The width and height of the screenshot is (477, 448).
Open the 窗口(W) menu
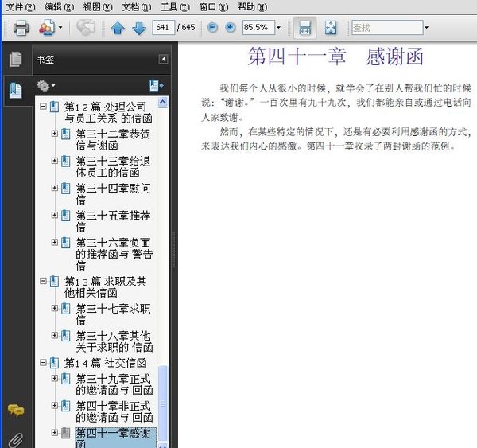click(214, 6)
